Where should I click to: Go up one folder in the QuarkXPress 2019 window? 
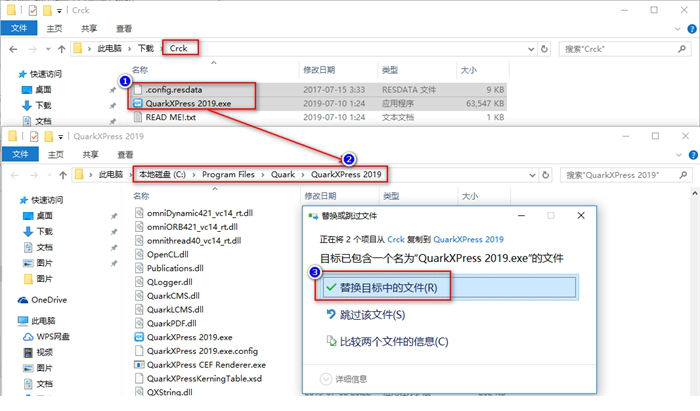[x=63, y=175]
